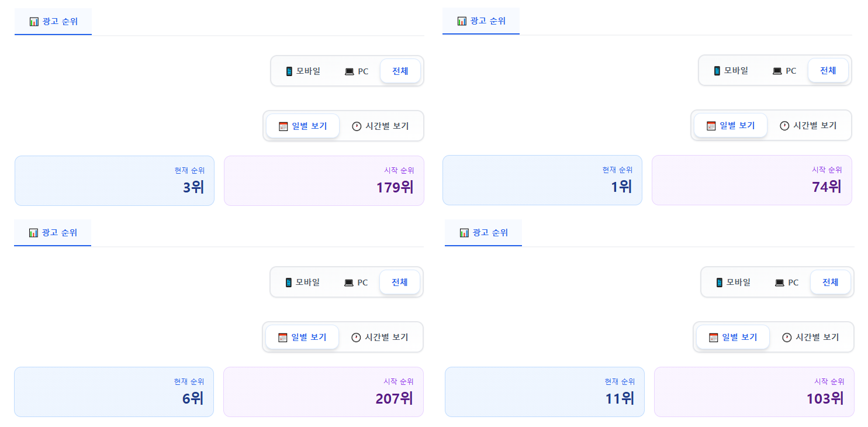
Task: Click 전체 button in the panel with 179위
Action: click(x=400, y=71)
